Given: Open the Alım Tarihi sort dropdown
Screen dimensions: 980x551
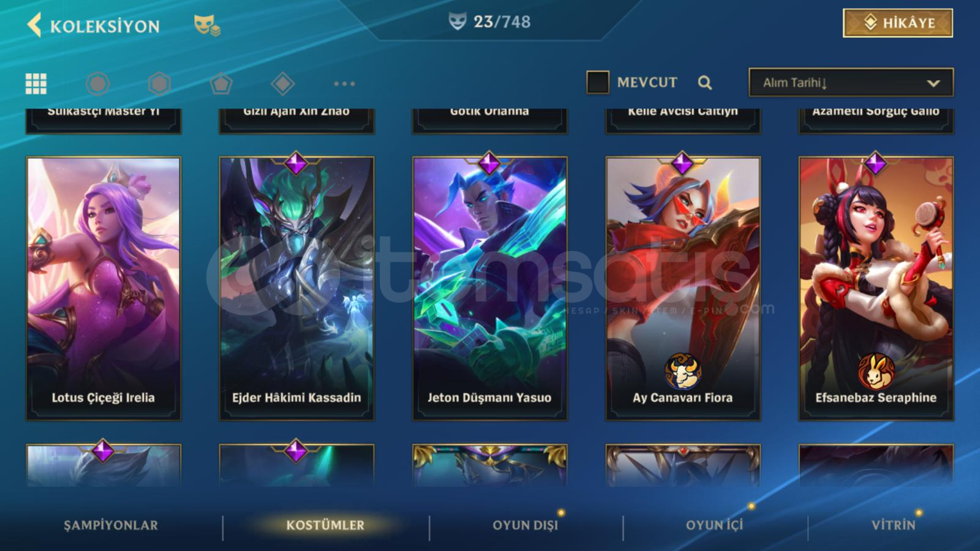Looking at the screenshot, I should pos(851,83).
